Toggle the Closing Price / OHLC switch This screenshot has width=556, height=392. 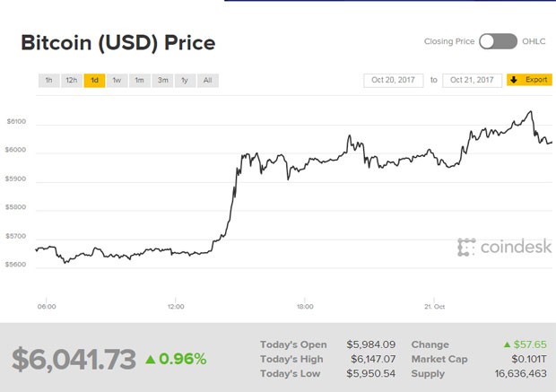tap(498, 41)
